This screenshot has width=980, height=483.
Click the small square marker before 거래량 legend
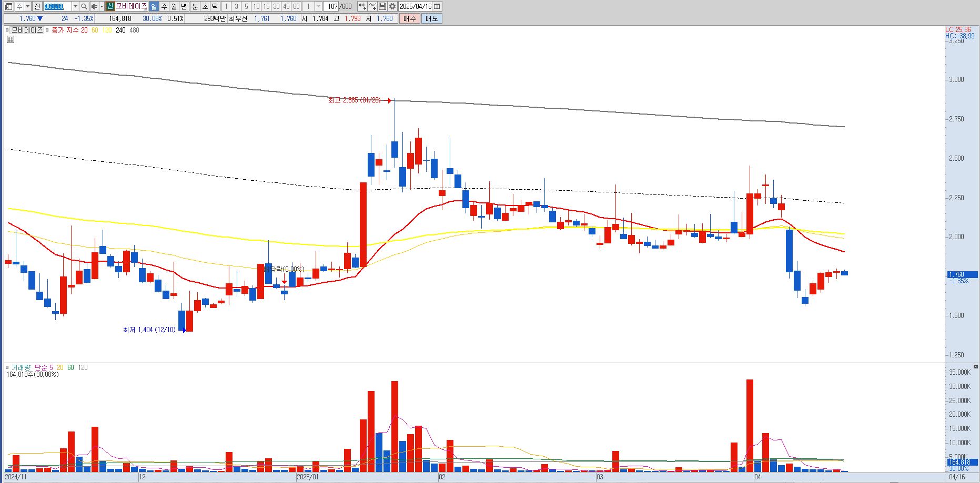7,368
